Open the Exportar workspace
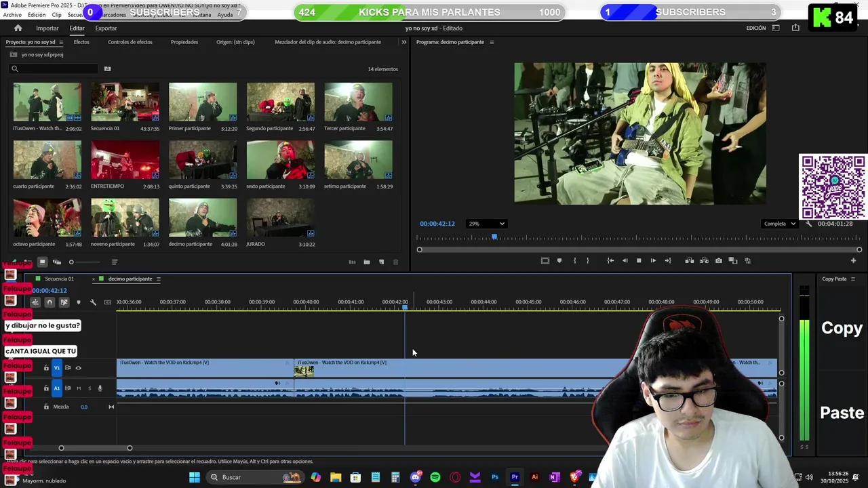 coord(106,28)
